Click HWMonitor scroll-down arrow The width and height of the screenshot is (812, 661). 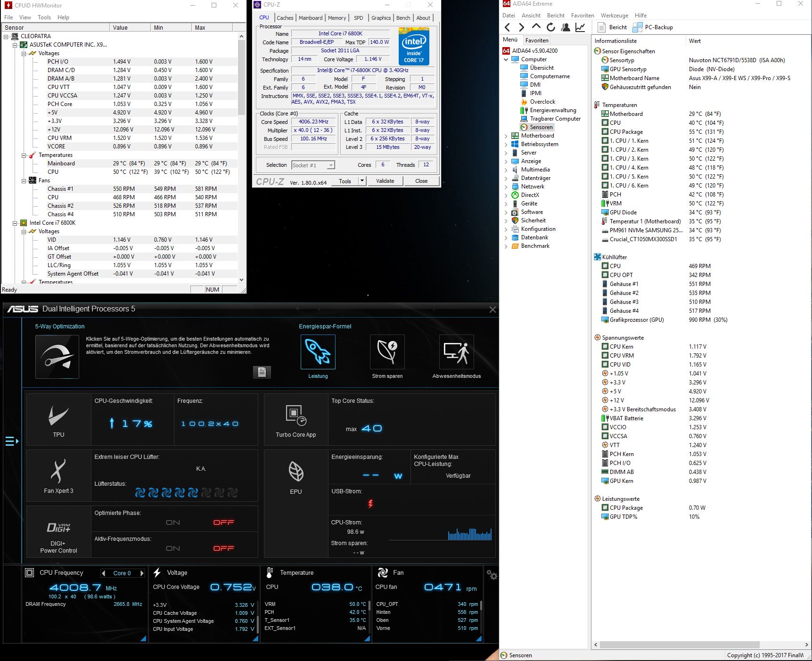[x=241, y=280]
